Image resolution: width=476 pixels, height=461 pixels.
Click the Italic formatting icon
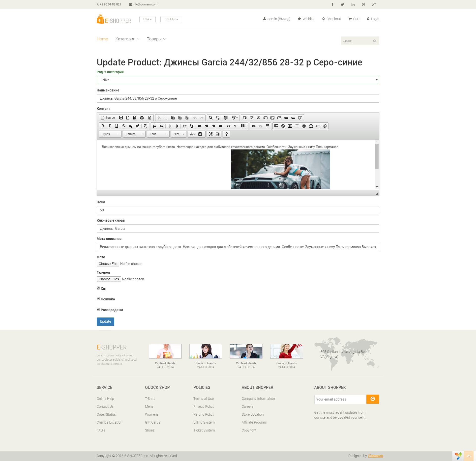tap(110, 126)
